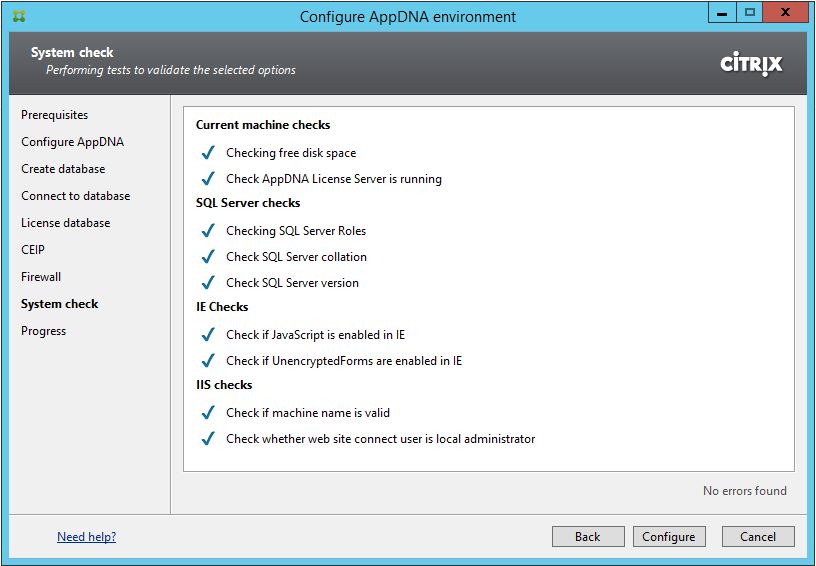Click checkmark beside JavaScript enabled in IE
The height and width of the screenshot is (566, 816).
[x=208, y=335]
